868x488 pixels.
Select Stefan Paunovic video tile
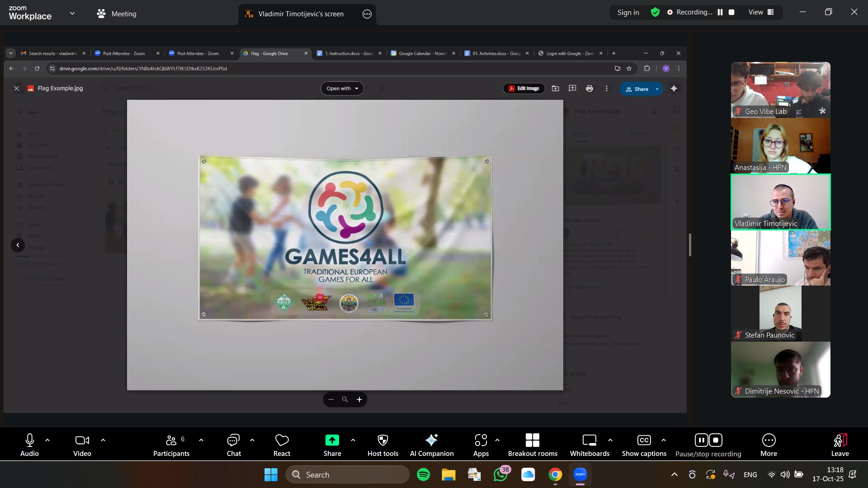(781, 314)
